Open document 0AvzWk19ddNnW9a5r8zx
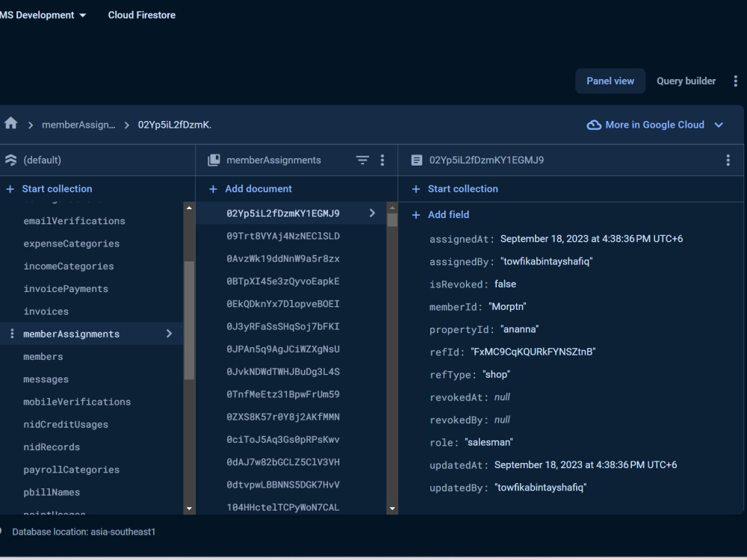 283,258
